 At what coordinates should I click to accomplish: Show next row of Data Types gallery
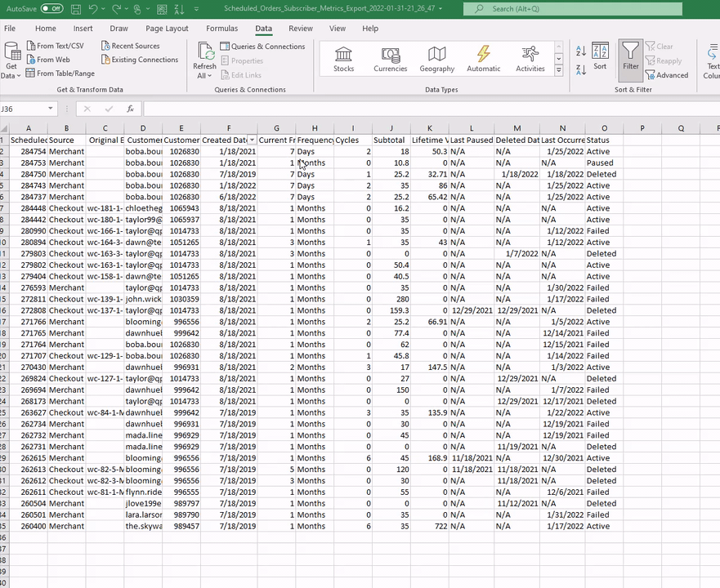pyautogui.click(x=559, y=59)
